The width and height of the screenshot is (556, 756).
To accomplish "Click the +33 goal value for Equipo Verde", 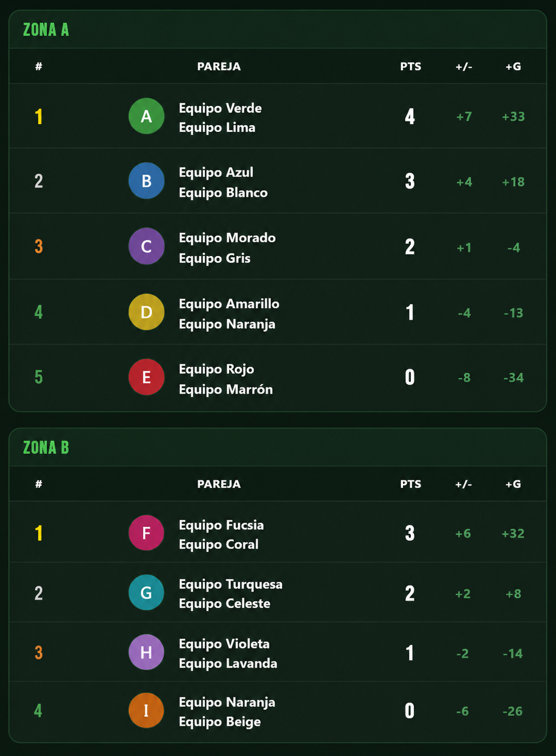I will tap(513, 117).
